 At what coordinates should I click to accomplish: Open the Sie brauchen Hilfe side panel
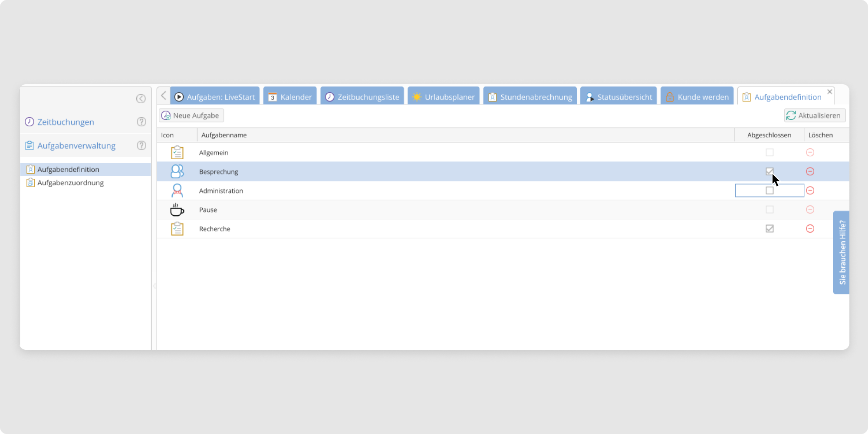(842, 252)
